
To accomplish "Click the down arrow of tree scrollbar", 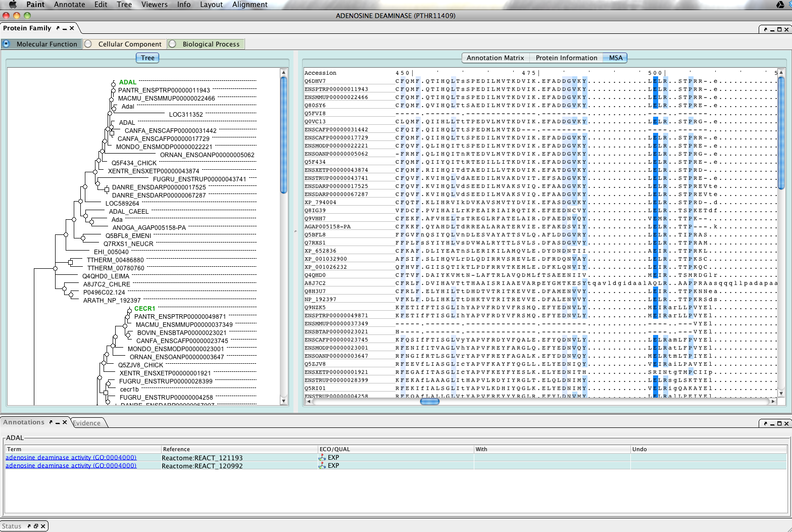I will [283, 401].
